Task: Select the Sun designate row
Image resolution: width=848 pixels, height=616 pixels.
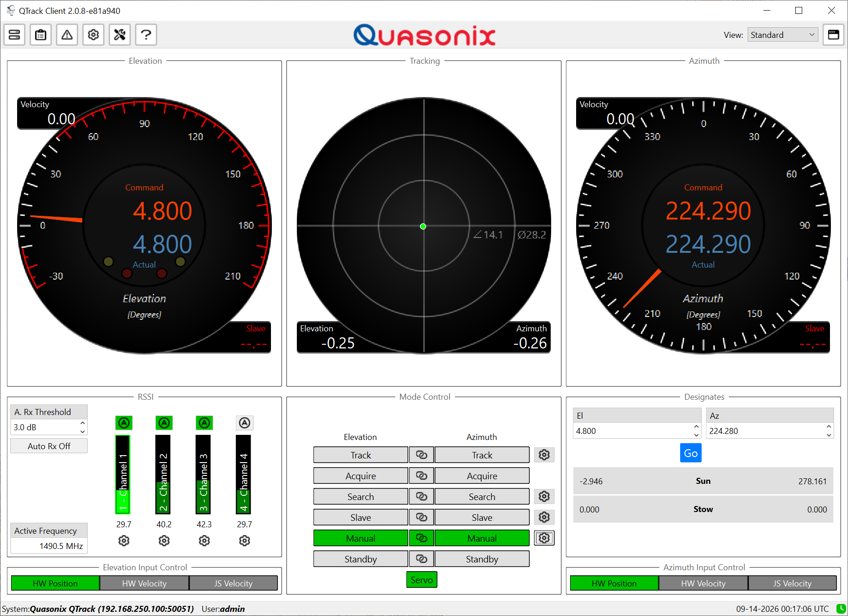Action: click(x=703, y=481)
